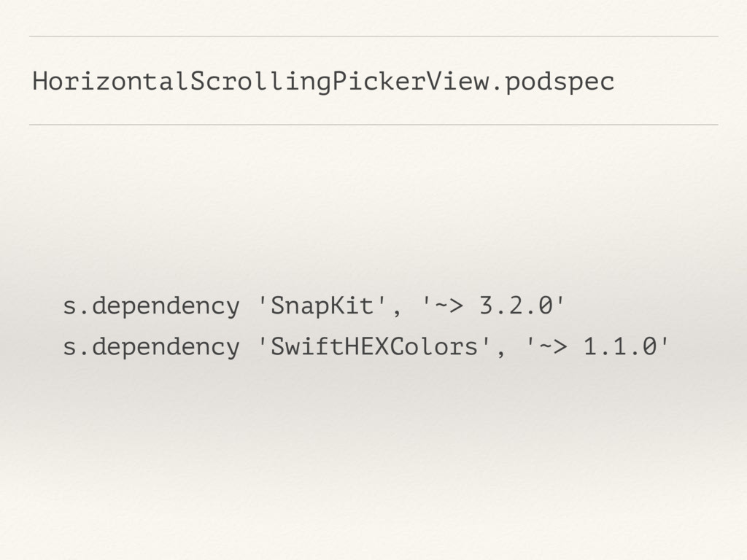This screenshot has height=560, width=747.
Task: Select the 'SnapKit' pod name
Action: [x=323, y=306]
